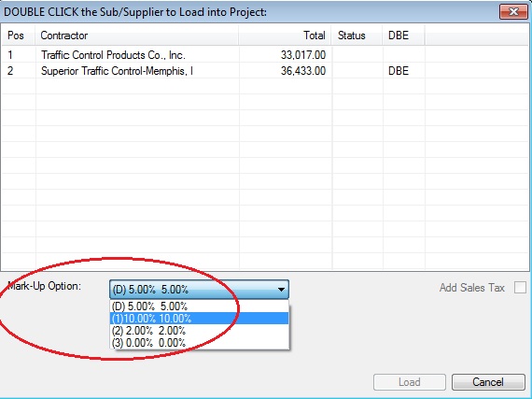Select the (D) 5.00% 5.00% list option
Image resolution: width=532 pixels, height=399 pixels.
click(x=199, y=306)
